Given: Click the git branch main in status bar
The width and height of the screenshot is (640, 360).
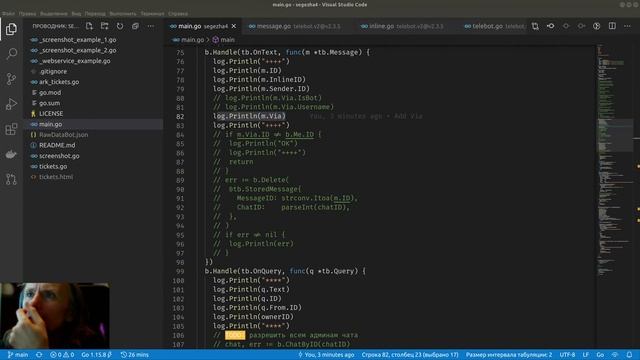Looking at the screenshot, I should (x=18, y=355).
